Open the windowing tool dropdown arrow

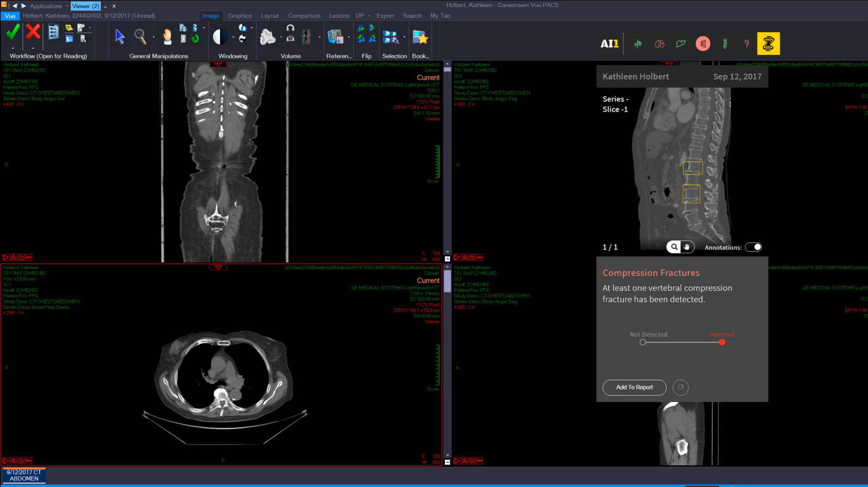point(233,38)
